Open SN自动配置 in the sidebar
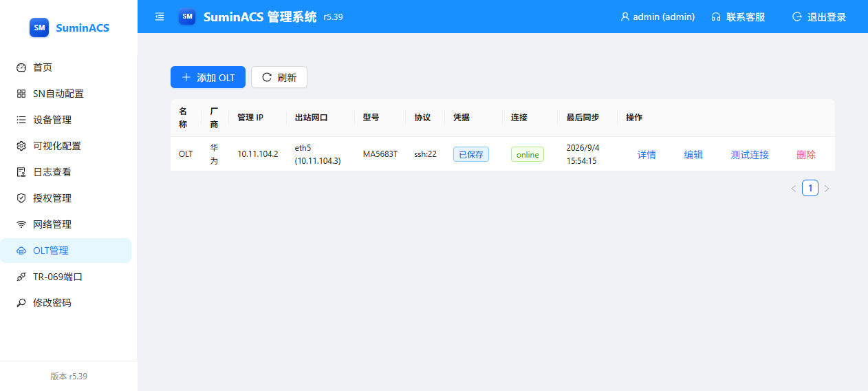 tap(66, 94)
